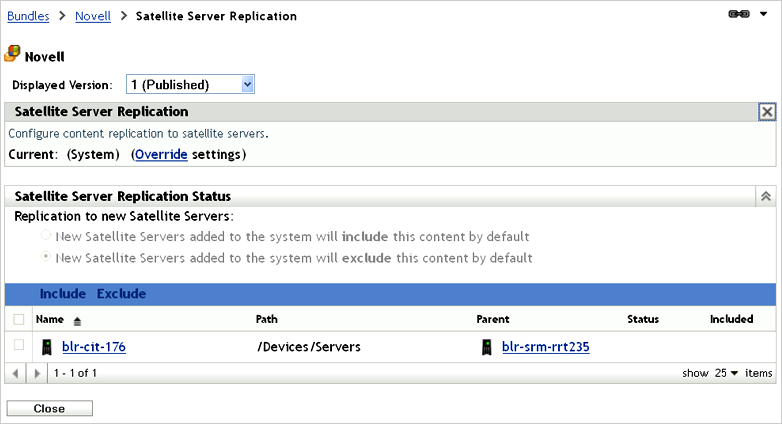The height and width of the screenshot is (424, 782).
Task: Toggle the select-all header checkbox
Action: click(x=19, y=319)
